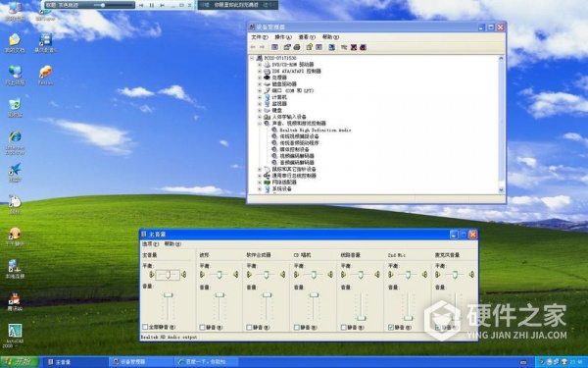Image resolution: width=588 pixels, height=368 pixels.
Task: Click the Back arrow in Device Manager toolbar
Action: [x=253, y=47]
